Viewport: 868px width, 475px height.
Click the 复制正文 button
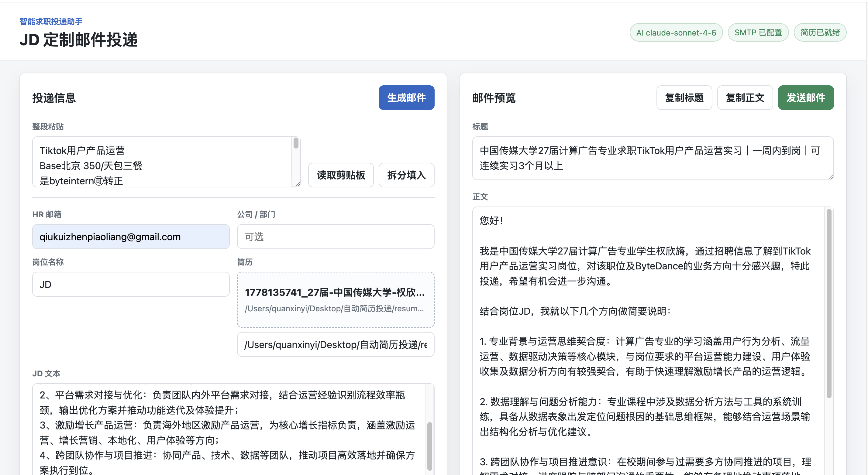[x=745, y=97]
